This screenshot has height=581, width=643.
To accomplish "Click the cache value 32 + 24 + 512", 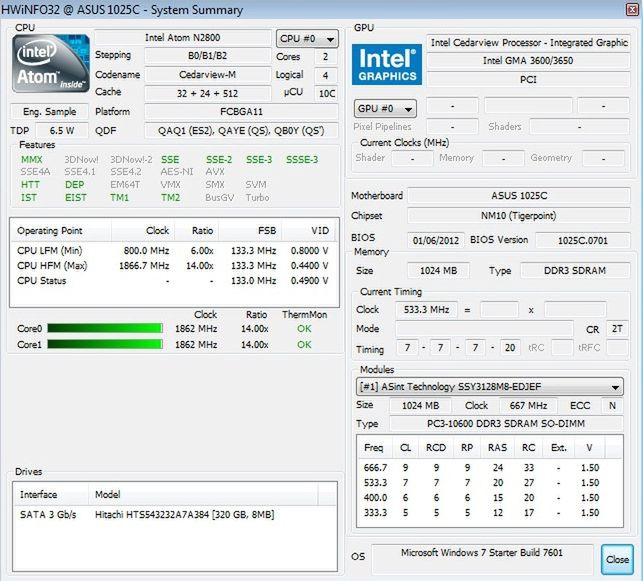I will coord(207,93).
